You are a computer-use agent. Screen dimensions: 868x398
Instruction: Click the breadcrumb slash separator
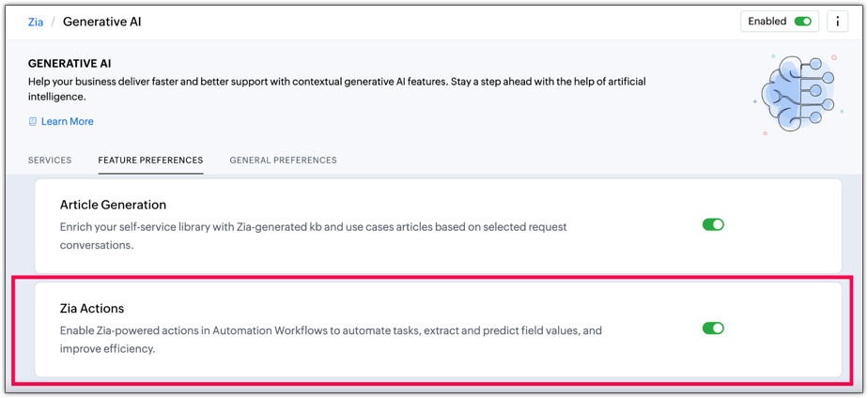point(53,22)
